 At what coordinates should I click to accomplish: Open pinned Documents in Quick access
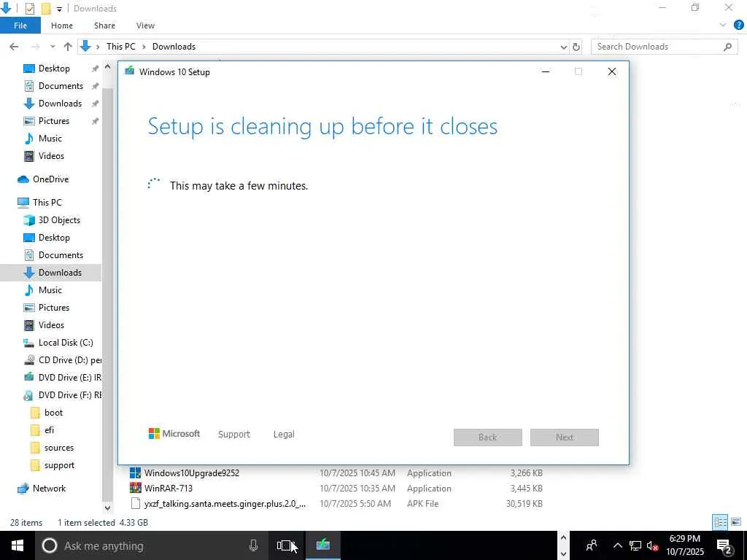(x=61, y=86)
